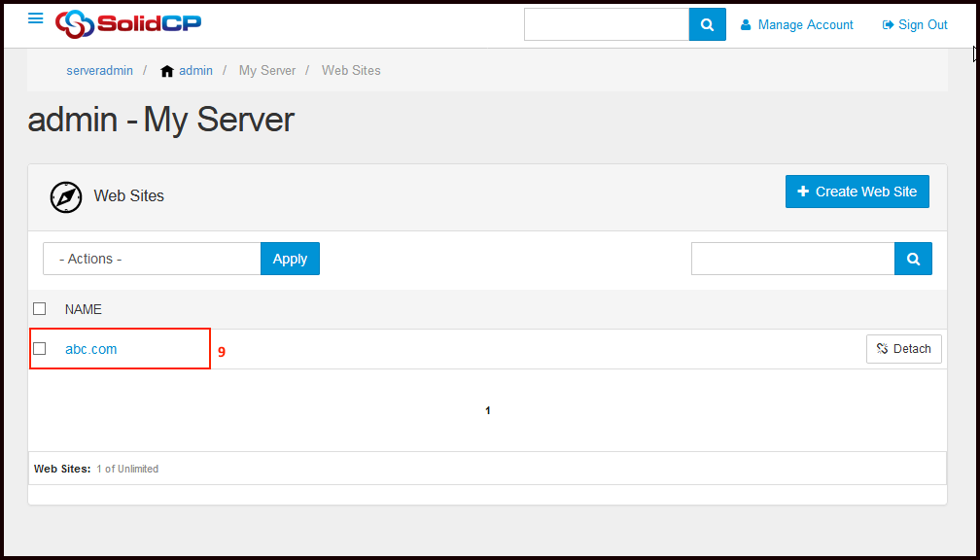Detach the abc.com web site
Screen dimensions: 980x560
903,349
